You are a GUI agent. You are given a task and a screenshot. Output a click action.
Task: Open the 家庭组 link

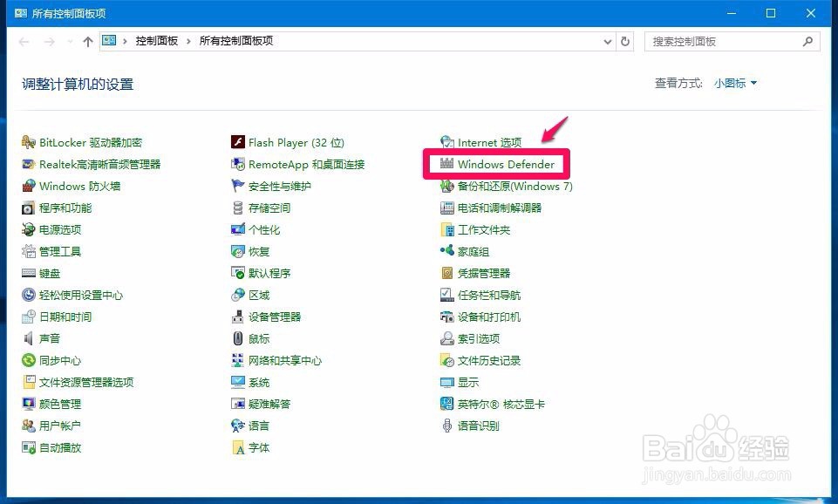pos(474,251)
